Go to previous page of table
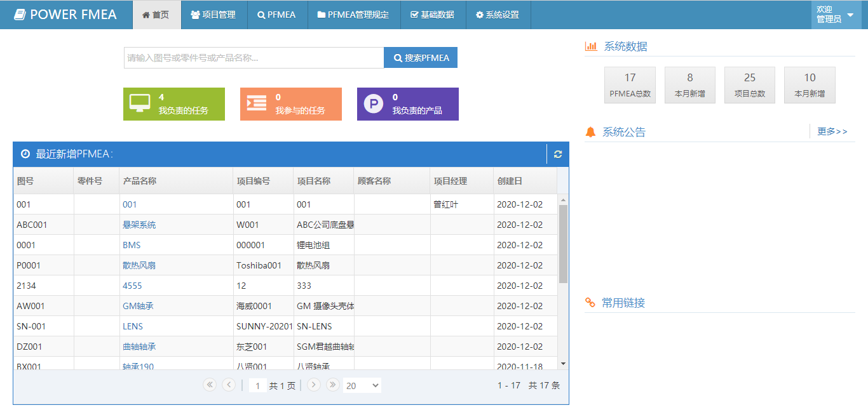Viewport: 868px width, 417px height. click(x=229, y=385)
